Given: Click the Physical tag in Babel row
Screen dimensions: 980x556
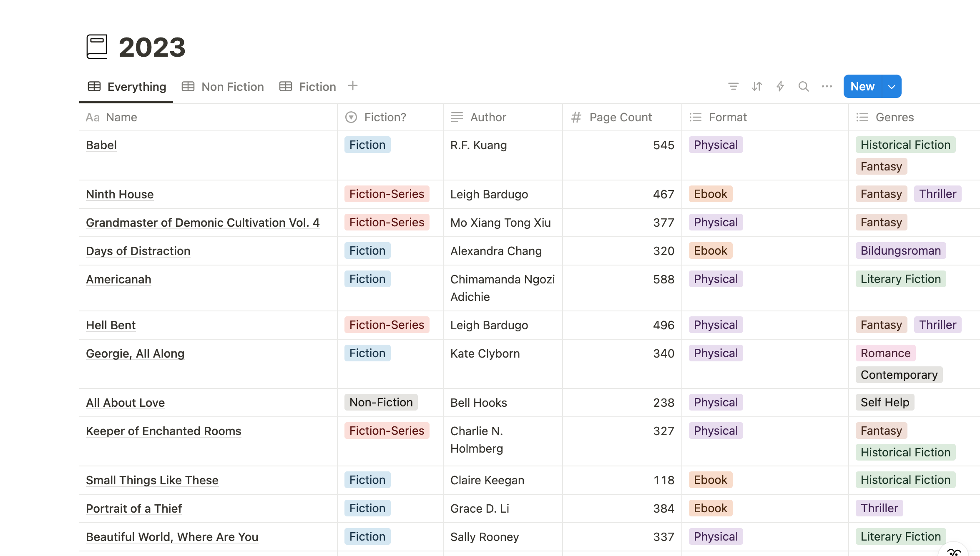Looking at the screenshot, I should coord(716,145).
